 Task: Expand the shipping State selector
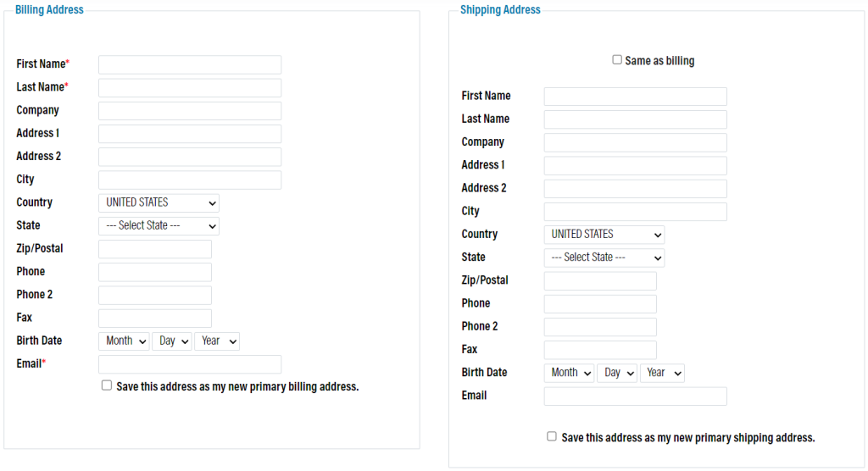(x=604, y=258)
